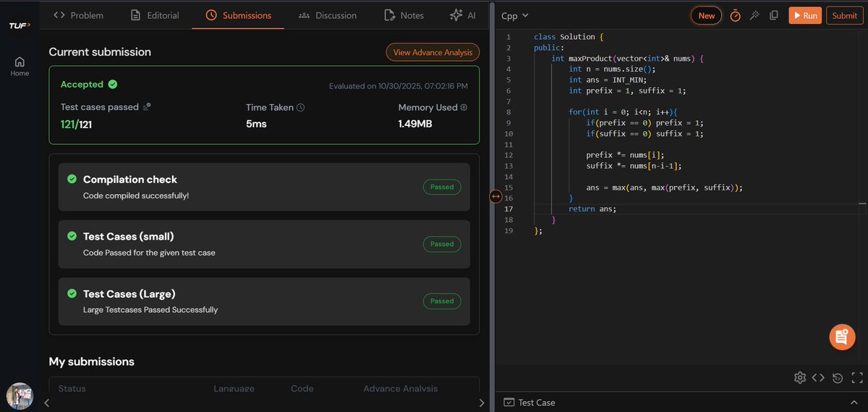Image resolution: width=868 pixels, height=412 pixels.
Task: Click the 5ms time value
Action: 256,124
